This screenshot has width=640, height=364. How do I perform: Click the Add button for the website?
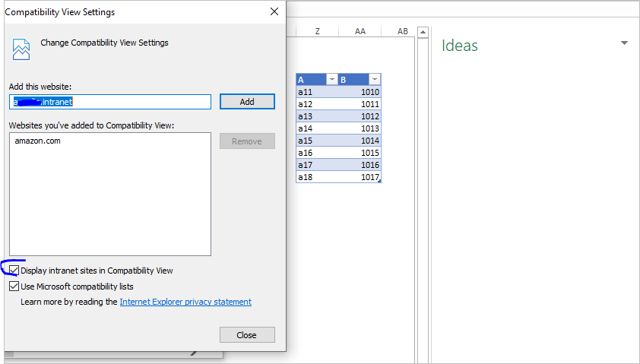[x=247, y=102]
